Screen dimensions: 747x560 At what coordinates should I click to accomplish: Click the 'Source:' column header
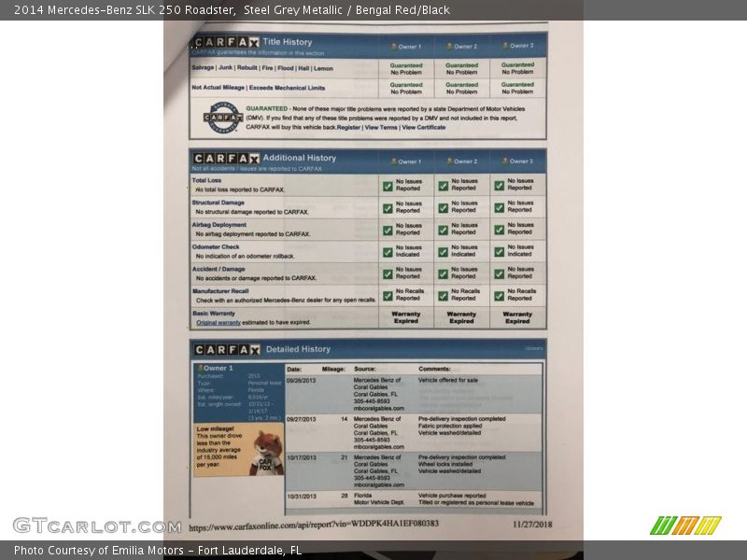pyautogui.click(x=364, y=369)
